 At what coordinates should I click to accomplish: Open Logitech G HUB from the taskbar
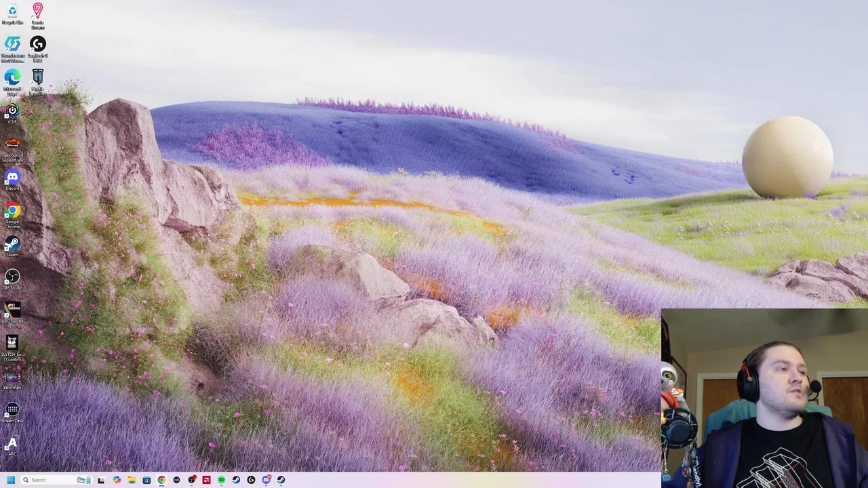pyautogui.click(x=251, y=480)
